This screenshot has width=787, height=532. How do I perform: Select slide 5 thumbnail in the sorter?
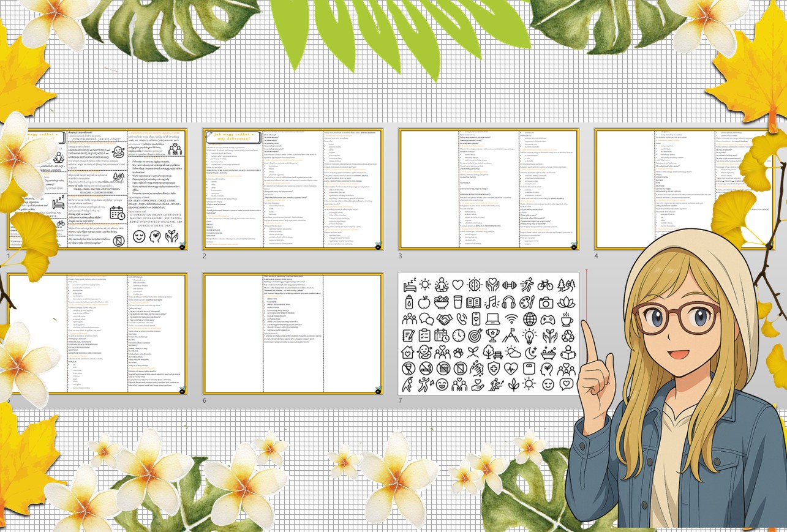96,334
